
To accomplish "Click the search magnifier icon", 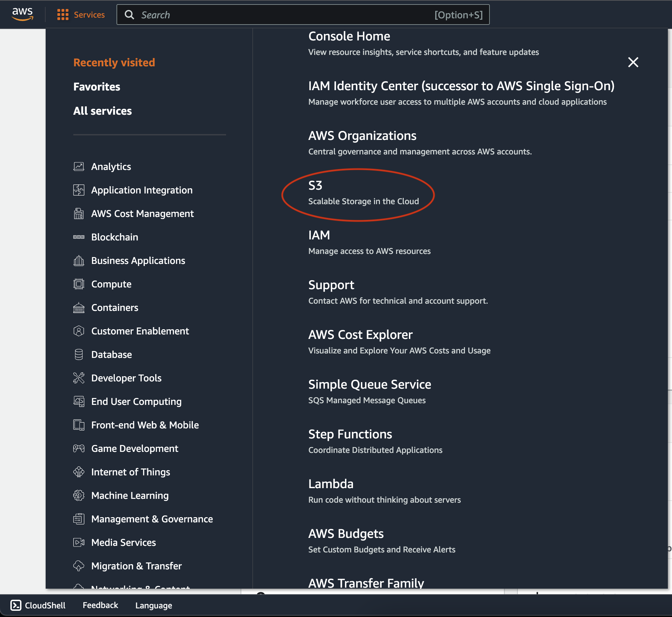I will pos(129,15).
